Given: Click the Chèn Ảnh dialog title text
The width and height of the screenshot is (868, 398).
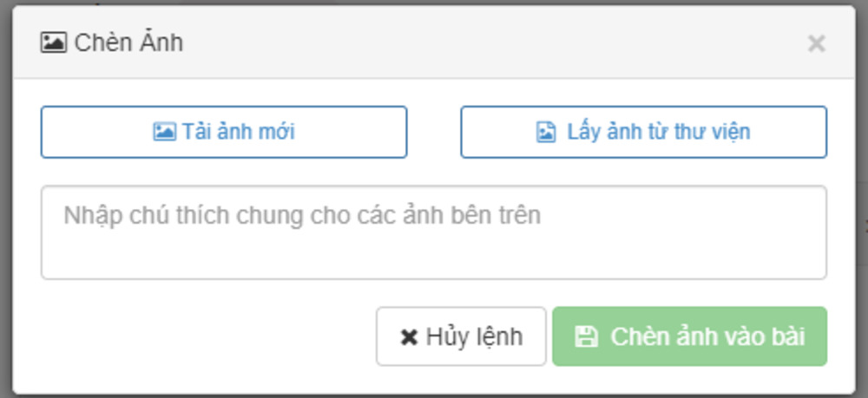Looking at the screenshot, I should [x=128, y=42].
